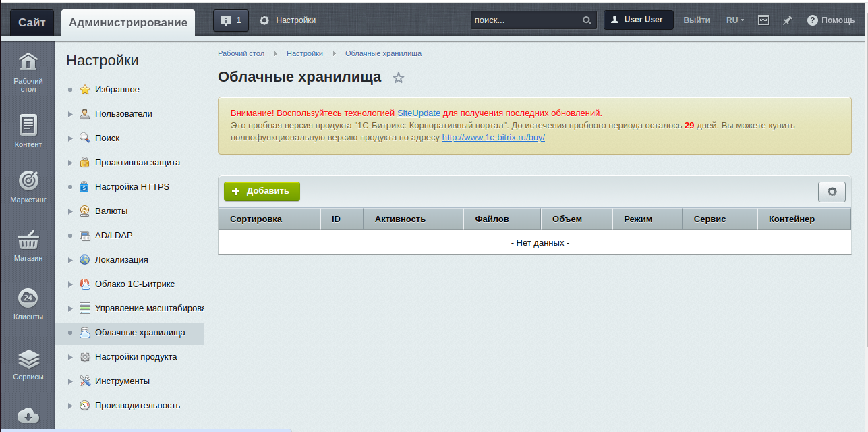868x432 pixels.
Task: Expand the Локализация tree node
Action: (70, 260)
